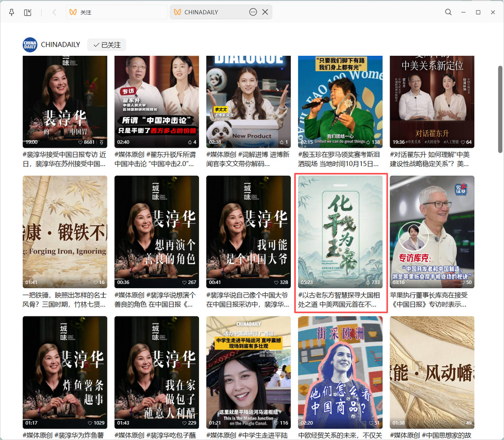Viewport: 504px width, 440px height.
Task: Click caption #裴淳华说自己像个中国大爷
Action: click(248, 300)
